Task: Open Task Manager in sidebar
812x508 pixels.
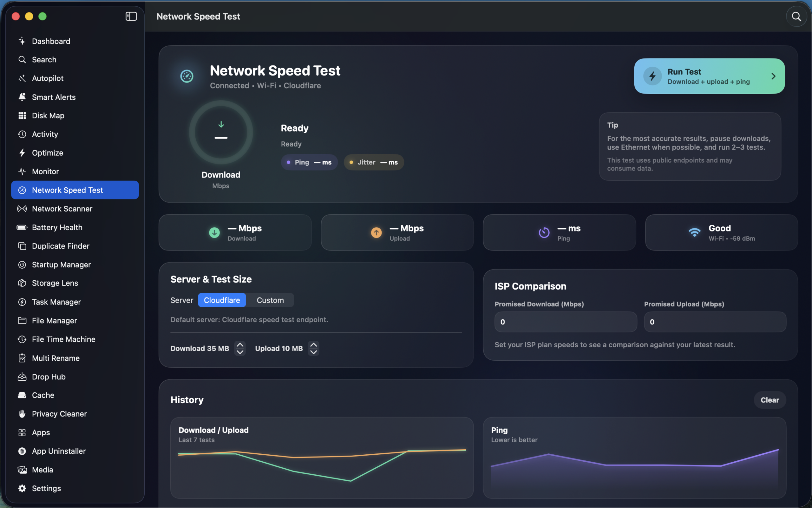Action: click(75, 302)
